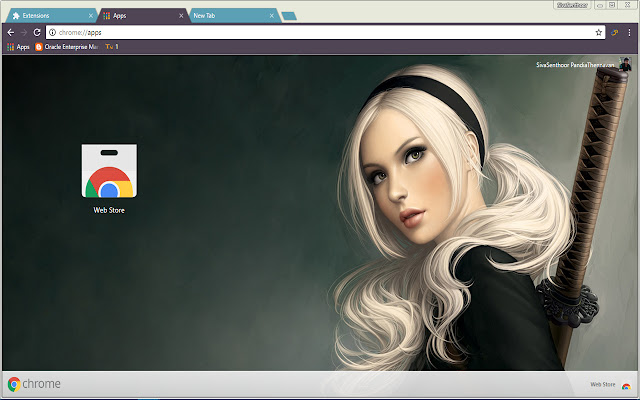This screenshot has height=400, width=640.
Task: Click the address bar showing chrome://apps
Action: coord(325,32)
